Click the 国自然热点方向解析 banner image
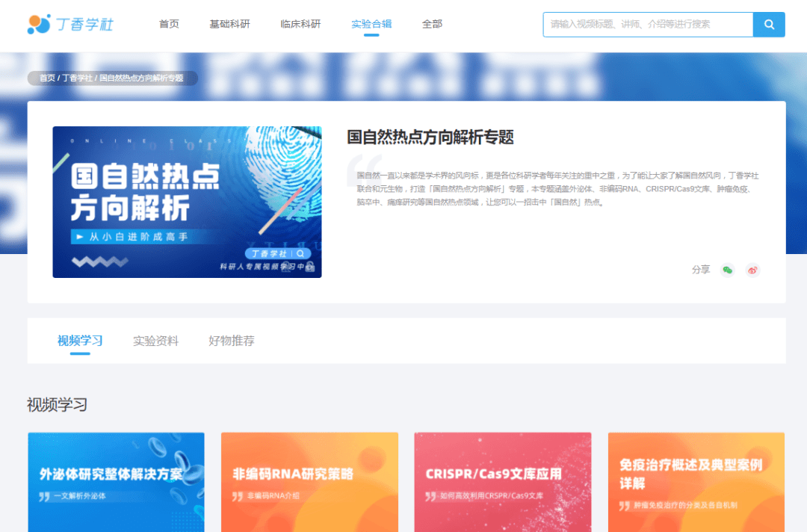This screenshot has height=532, width=807. pos(187,202)
